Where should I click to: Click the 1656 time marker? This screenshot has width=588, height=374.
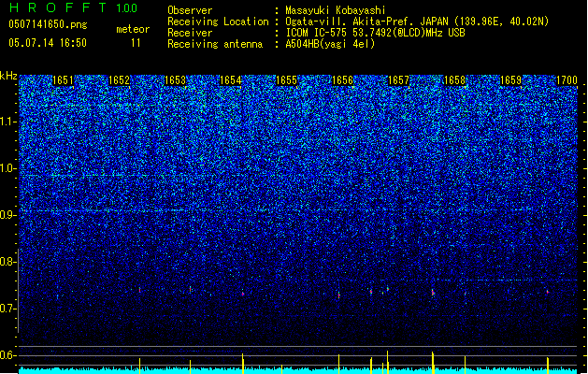pos(343,80)
